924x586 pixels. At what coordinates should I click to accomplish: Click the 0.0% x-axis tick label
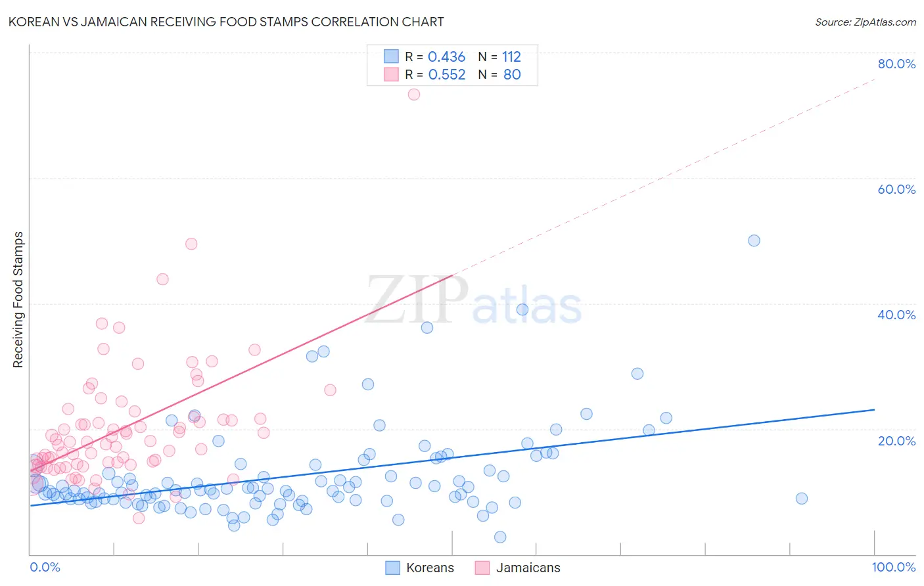45,567
